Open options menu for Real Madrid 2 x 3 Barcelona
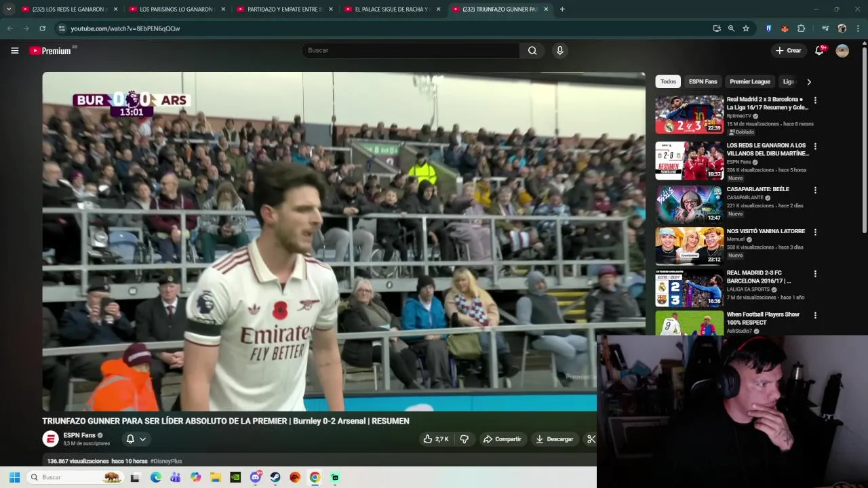This screenshot has width=868, height=488. pos(815,100)
